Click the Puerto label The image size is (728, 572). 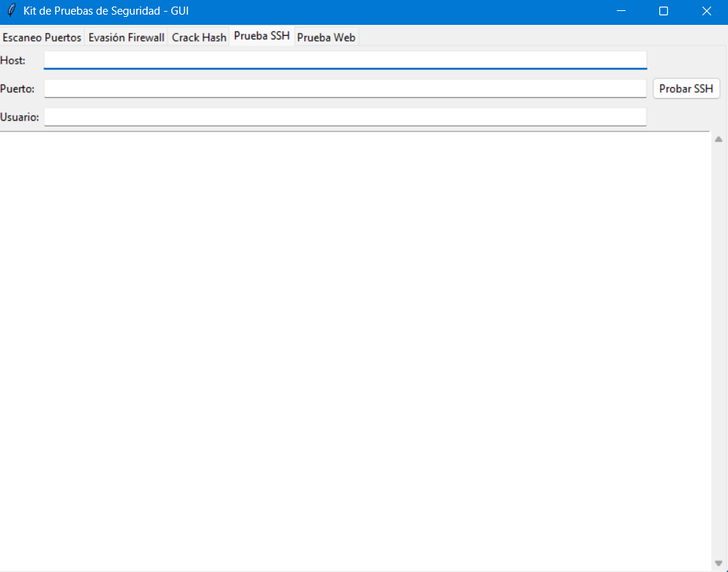click(19, 89)
